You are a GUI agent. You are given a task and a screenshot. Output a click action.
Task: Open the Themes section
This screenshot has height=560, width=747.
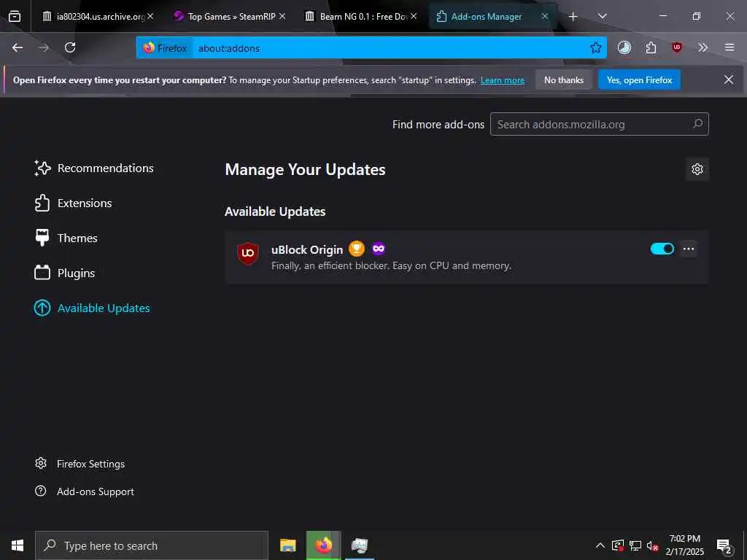coord(66,238)
